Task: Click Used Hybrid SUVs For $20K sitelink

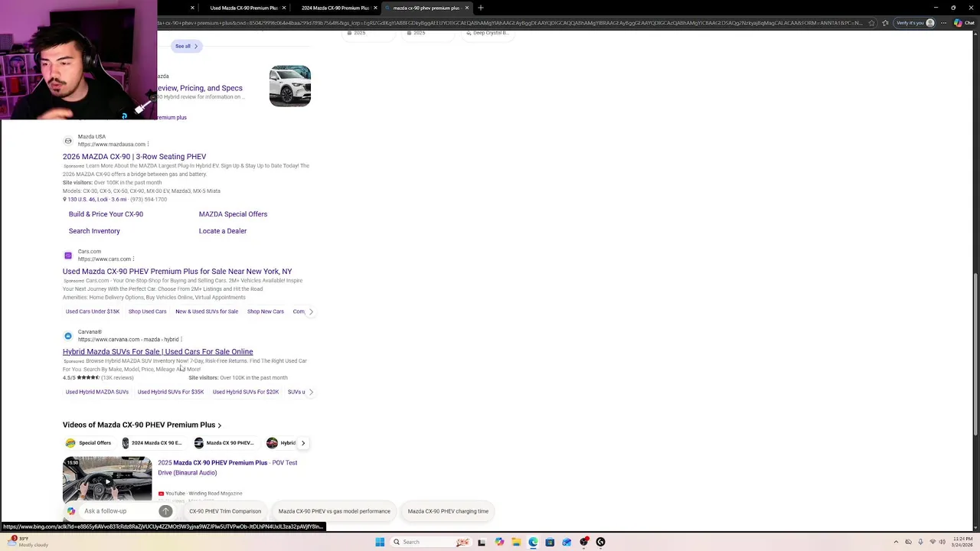Action: [246, 392]
